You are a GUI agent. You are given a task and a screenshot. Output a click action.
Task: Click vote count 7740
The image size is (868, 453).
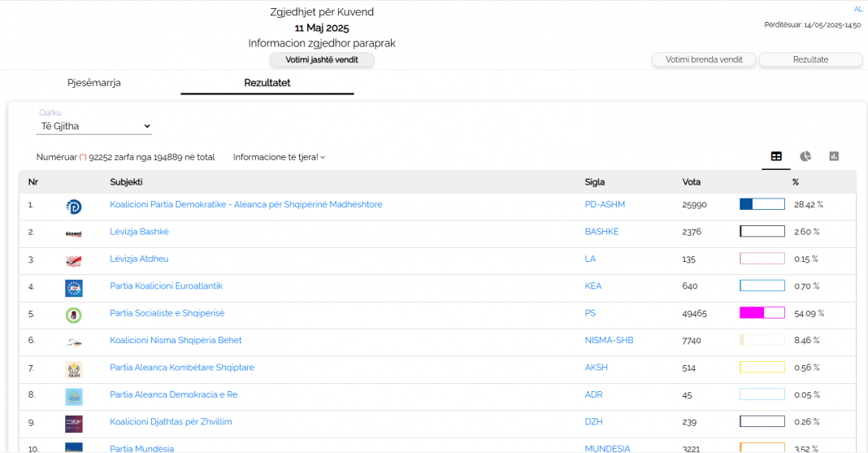click(x=692, y=341)
